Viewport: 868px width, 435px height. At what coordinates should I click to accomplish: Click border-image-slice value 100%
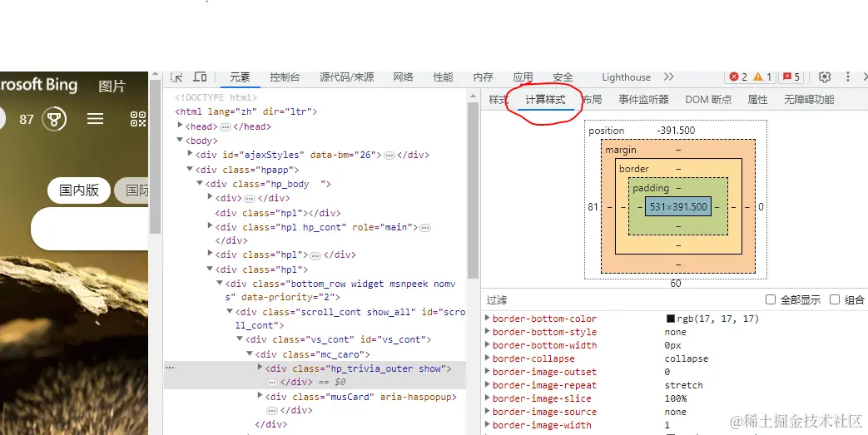(676, 398)
